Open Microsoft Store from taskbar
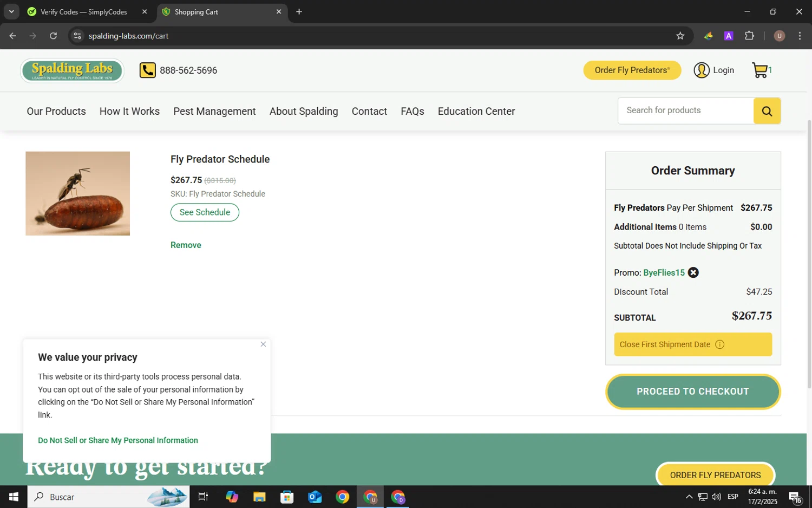 coord(287,497)
